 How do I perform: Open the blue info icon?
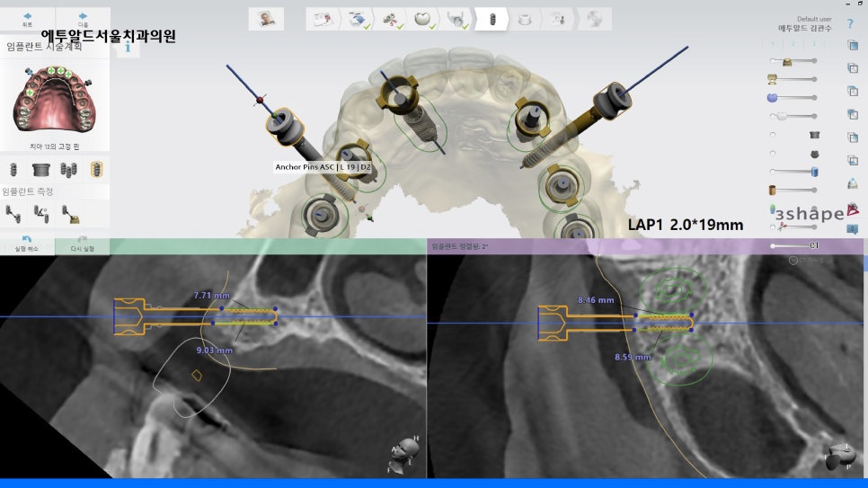tap(128, 48)
